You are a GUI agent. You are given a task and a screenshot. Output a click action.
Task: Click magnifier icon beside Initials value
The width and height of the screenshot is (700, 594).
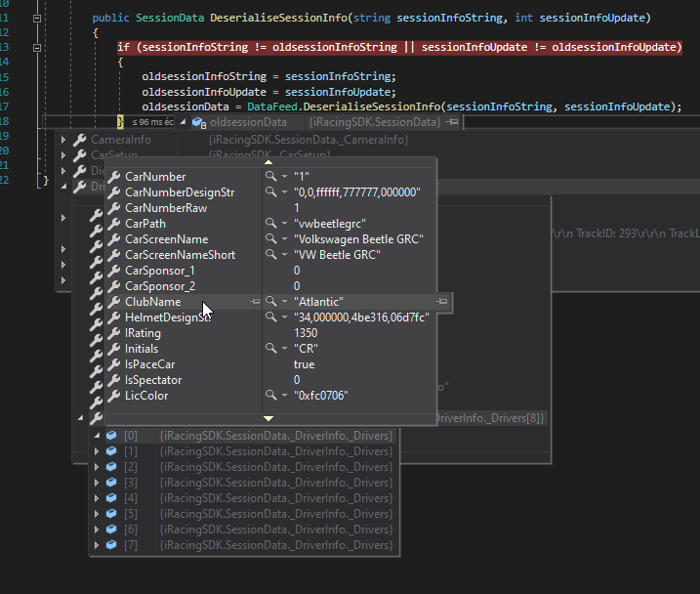270,348
